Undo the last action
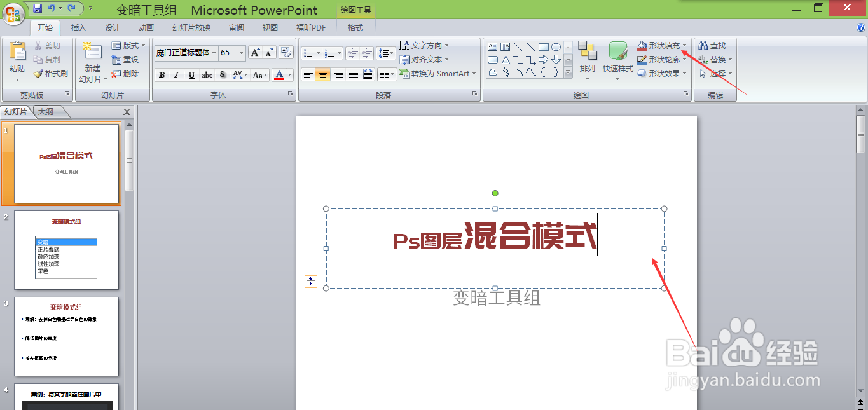 click(x=52, y=8)
